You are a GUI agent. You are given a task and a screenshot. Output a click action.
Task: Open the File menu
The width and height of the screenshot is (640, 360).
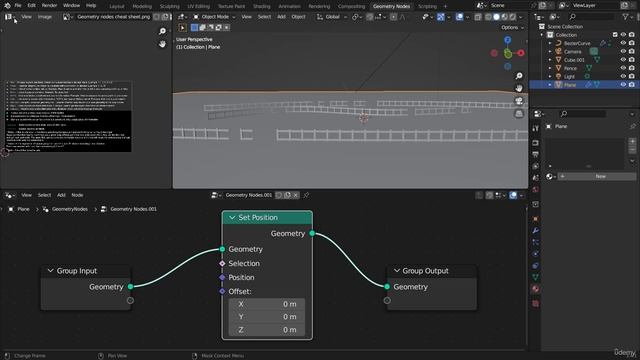pos(18,5)
